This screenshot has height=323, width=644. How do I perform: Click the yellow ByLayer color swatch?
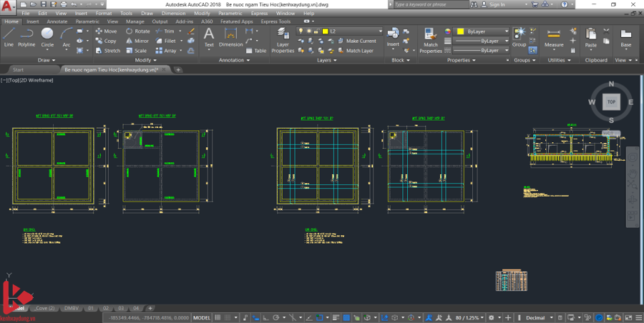[x=459, y=31]
